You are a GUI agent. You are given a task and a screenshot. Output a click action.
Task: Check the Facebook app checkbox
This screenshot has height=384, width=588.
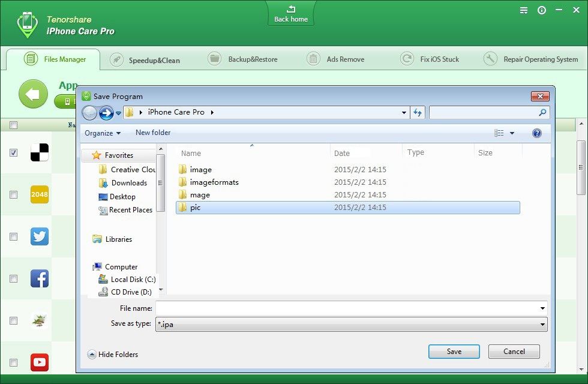pos(13,278)
